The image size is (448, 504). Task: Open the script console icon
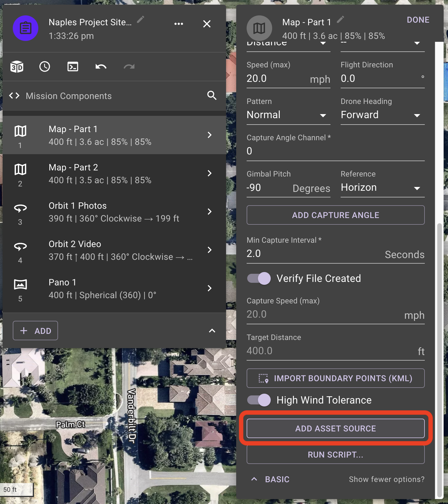[x=73, y=67]
